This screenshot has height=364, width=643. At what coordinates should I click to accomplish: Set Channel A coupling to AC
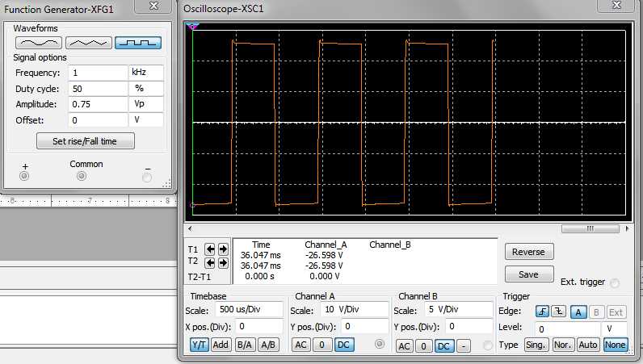coord(301,345)
